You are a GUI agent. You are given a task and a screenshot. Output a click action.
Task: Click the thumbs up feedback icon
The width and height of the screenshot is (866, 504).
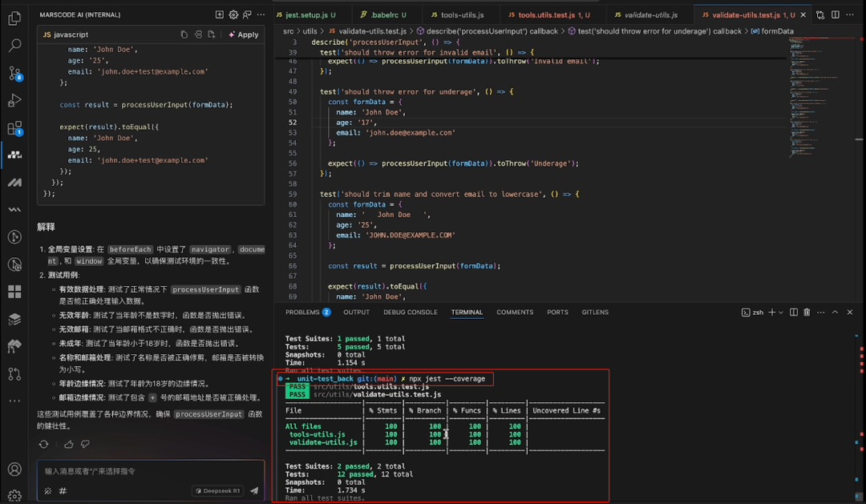coord(68,444)
